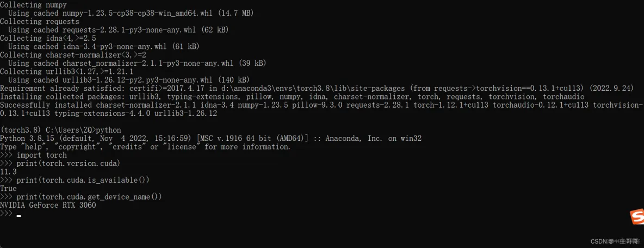Click the 'Collecting numpy' line
The image size is (644, 248).
pos(33,5)
